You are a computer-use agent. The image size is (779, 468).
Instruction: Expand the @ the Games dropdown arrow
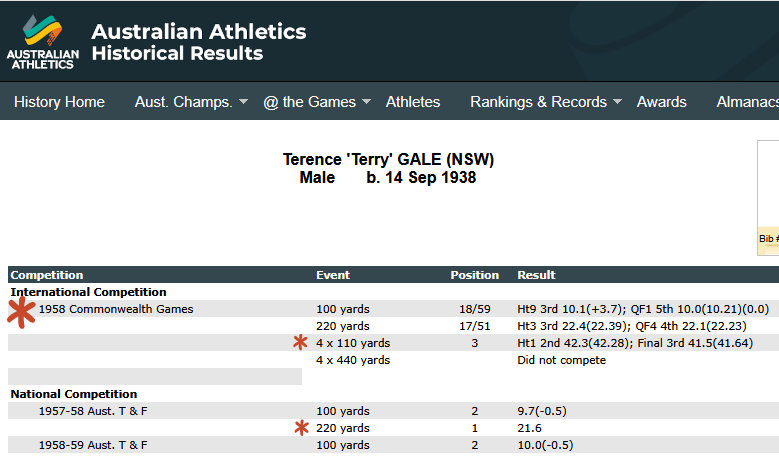[367, 101]
